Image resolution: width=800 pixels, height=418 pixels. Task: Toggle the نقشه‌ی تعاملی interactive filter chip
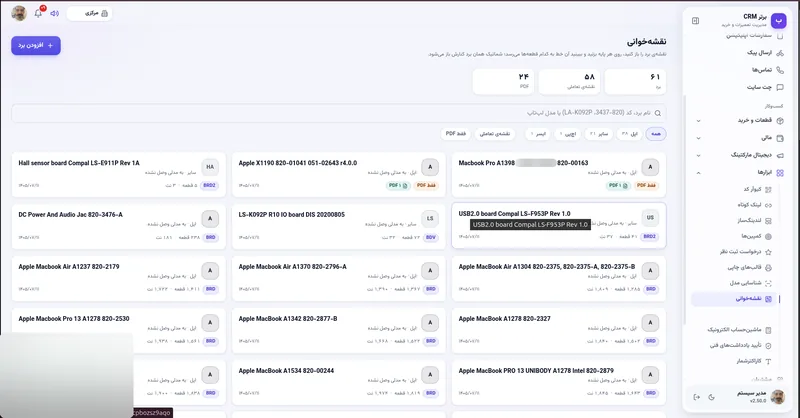[x=495, y=134]
